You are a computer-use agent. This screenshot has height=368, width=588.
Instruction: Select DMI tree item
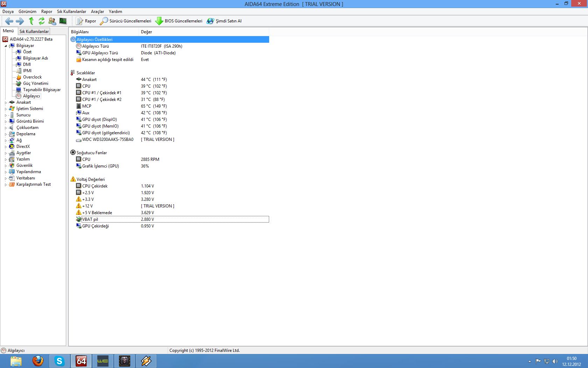(x=27, y=64)
